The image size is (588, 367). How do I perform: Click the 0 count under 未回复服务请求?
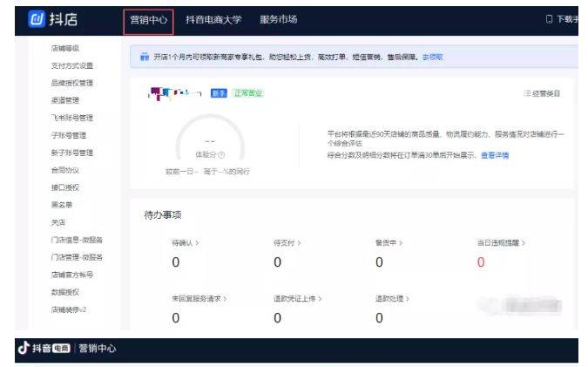(x=175, y=318)
